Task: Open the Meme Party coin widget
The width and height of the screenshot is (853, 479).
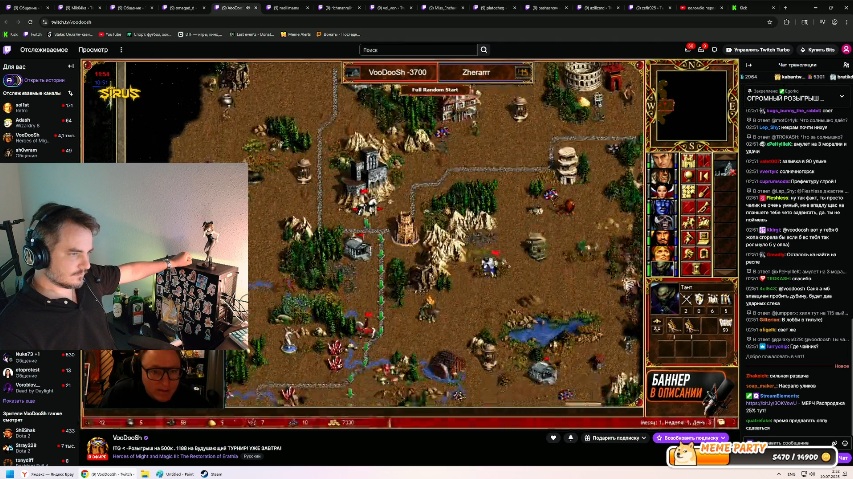Action: pos(753,454)
